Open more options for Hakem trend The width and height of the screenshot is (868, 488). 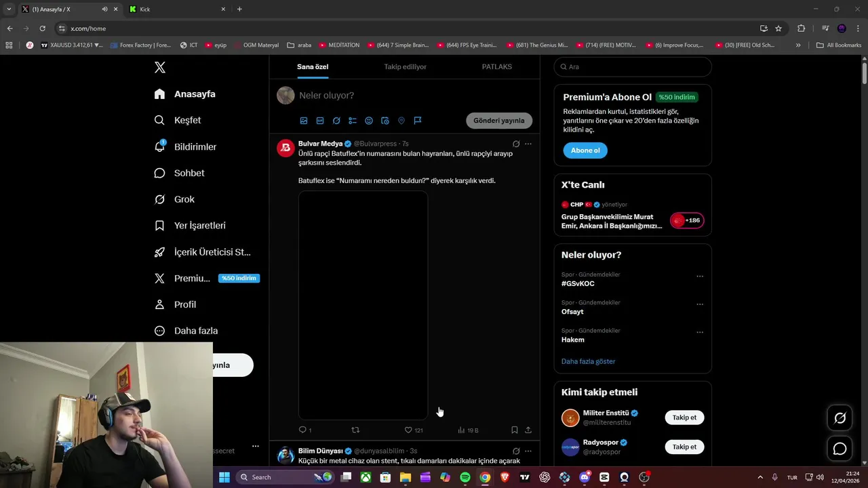point(700,332)
